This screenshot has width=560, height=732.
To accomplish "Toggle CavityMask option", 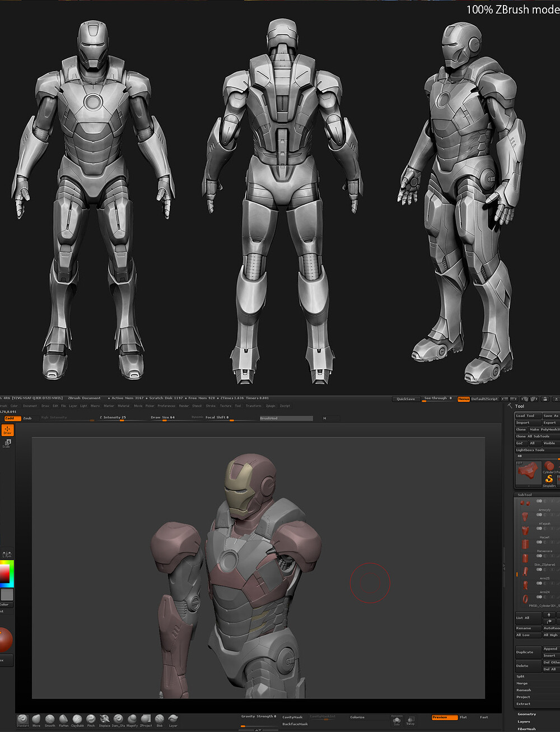I will [292, 717].
